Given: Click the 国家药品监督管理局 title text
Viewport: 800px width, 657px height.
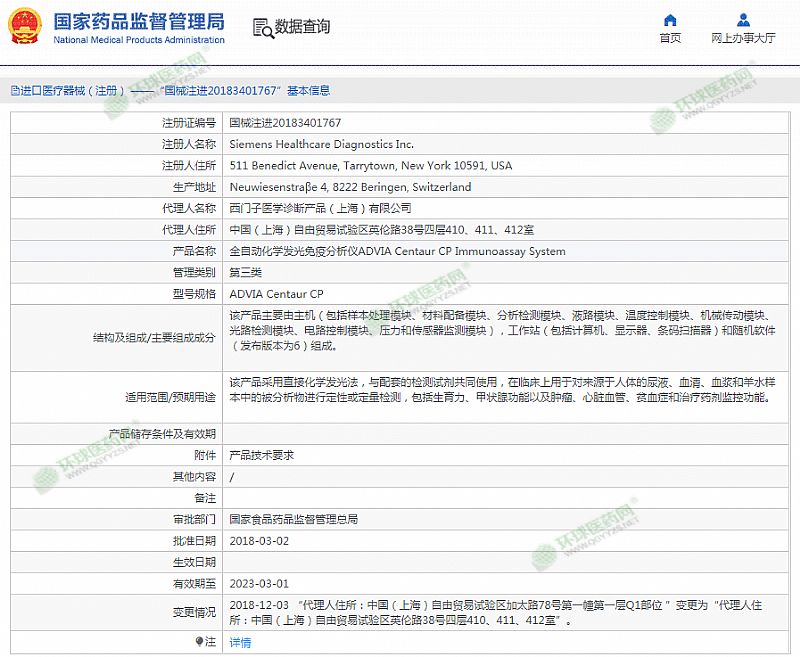Looking at the screenshot, I should [138, 21].
